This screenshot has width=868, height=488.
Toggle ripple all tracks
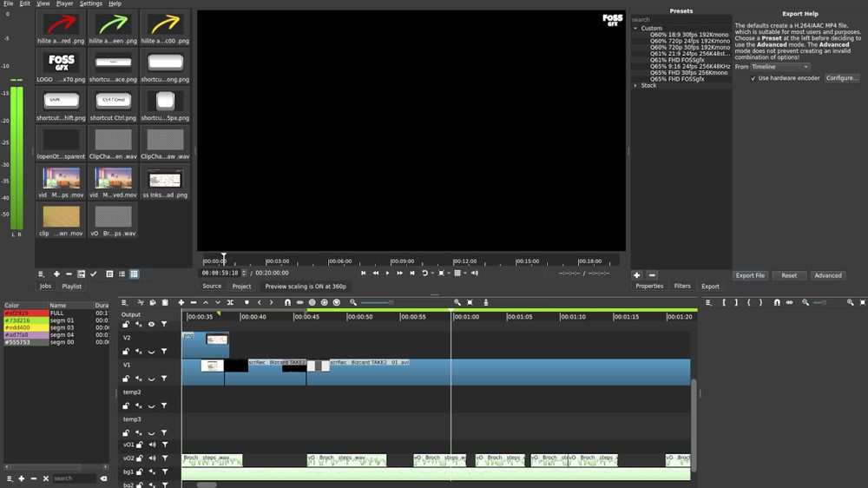click(325, 302)
